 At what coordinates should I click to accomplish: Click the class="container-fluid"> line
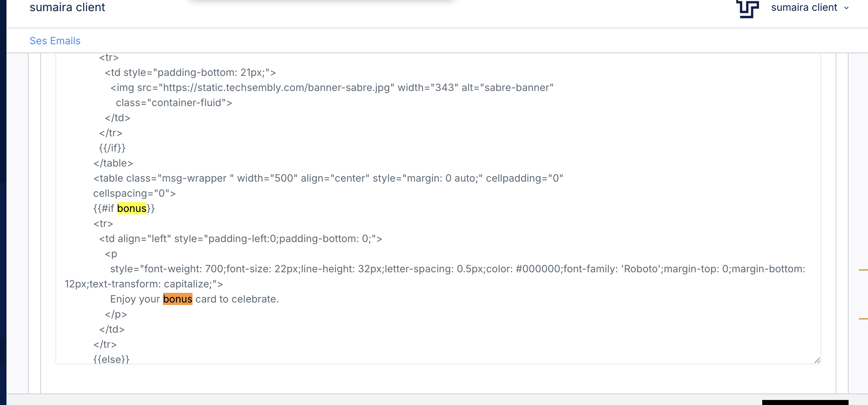click(x=174, y=103)
